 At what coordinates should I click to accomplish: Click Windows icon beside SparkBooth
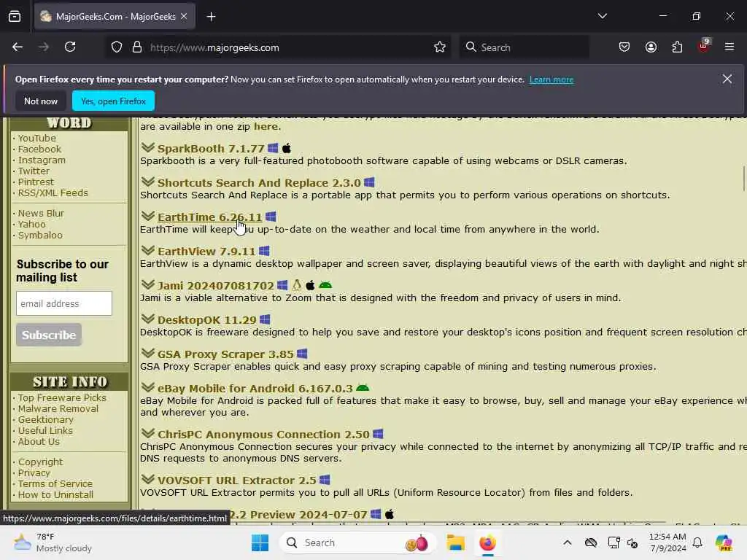(x=273, y=148)
